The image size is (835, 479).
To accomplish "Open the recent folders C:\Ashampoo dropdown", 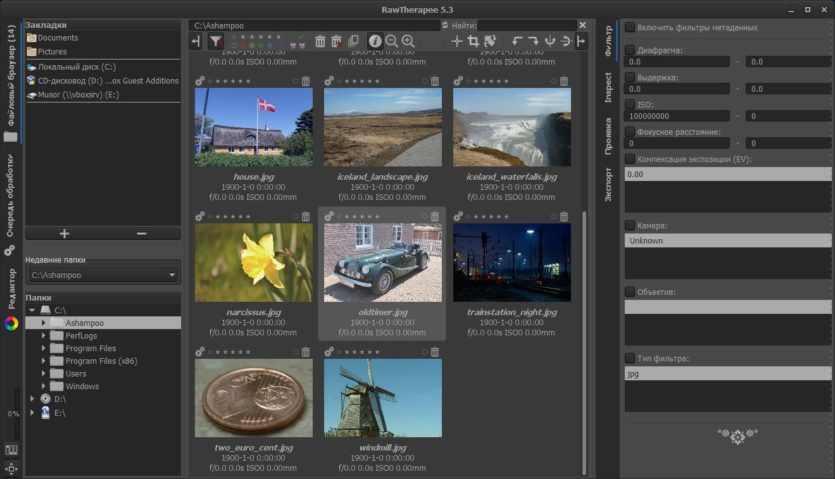I will point(102,275).
